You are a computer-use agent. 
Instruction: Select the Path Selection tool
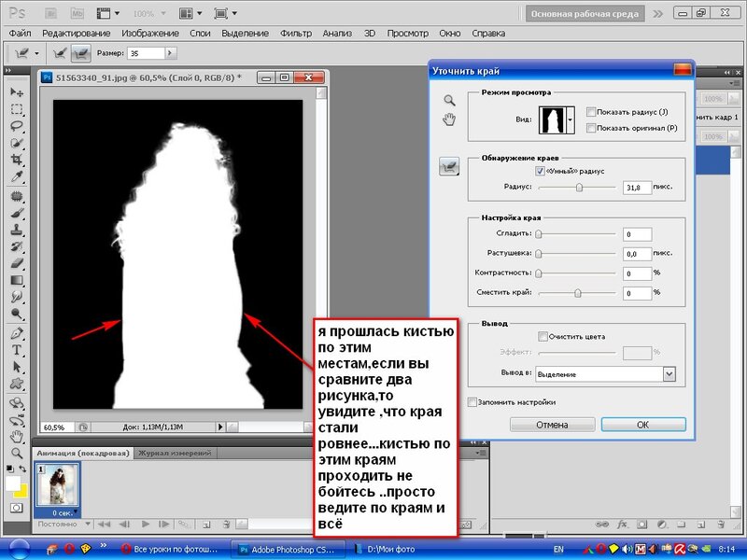pyautogui.click(x=17, y=367)
